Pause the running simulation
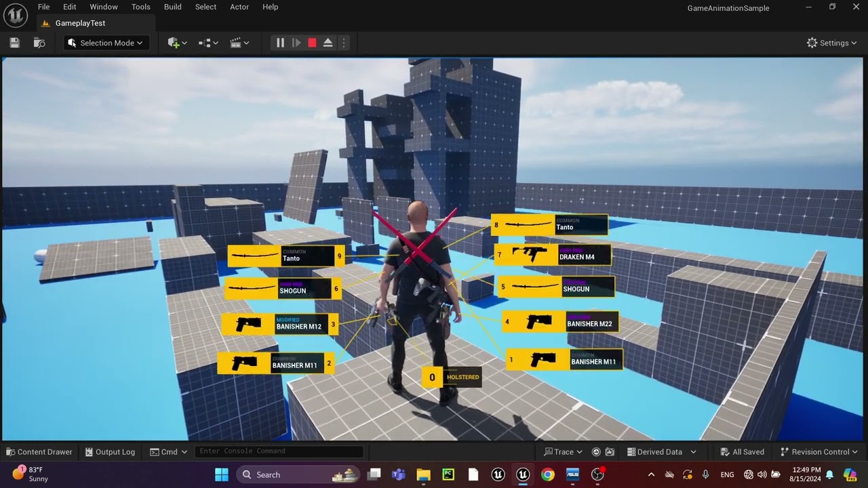 coord(280,43)
